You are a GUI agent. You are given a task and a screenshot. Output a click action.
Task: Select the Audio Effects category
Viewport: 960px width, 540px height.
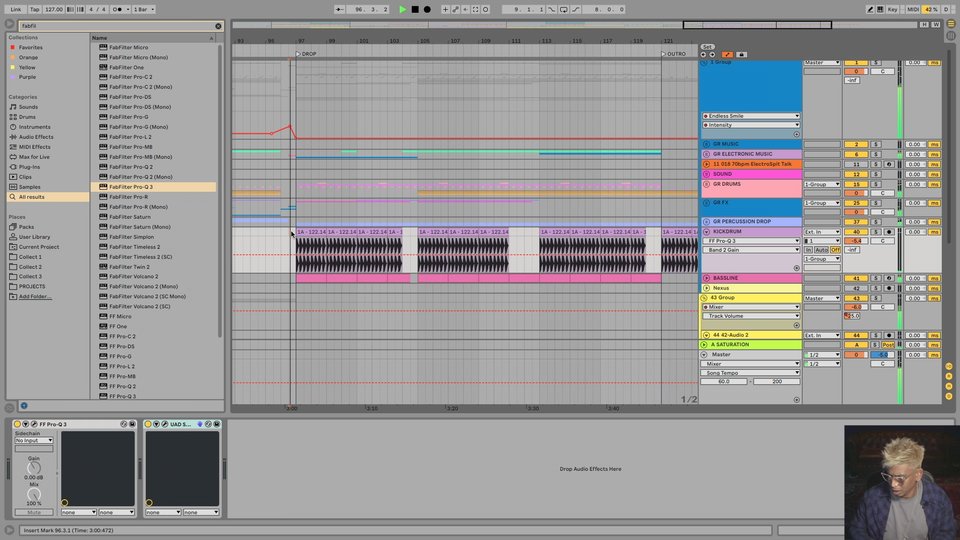click(36, 137)
